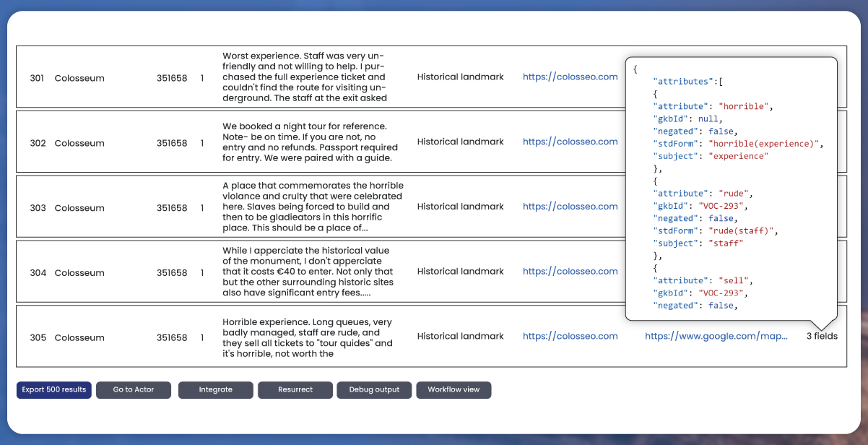Click the 351658 value in row 302

coord(172,143)
